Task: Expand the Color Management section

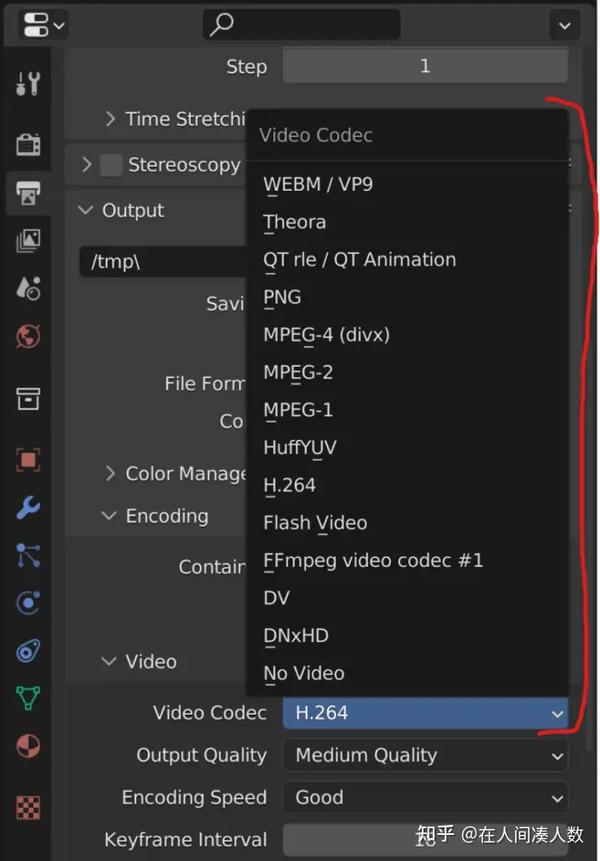Action: 110,473
